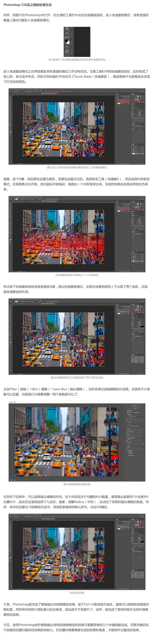Select the Faster radio button

point(128,413)
